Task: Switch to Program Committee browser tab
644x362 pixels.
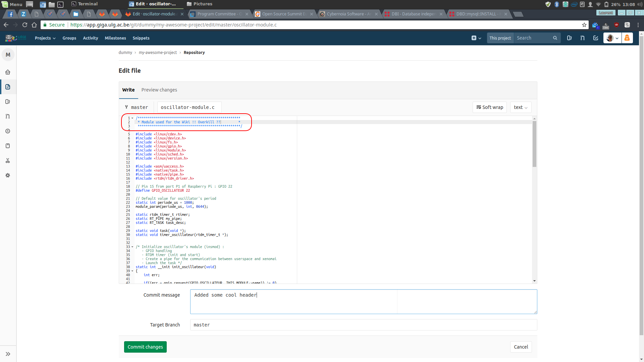Action: click(219, 14)
